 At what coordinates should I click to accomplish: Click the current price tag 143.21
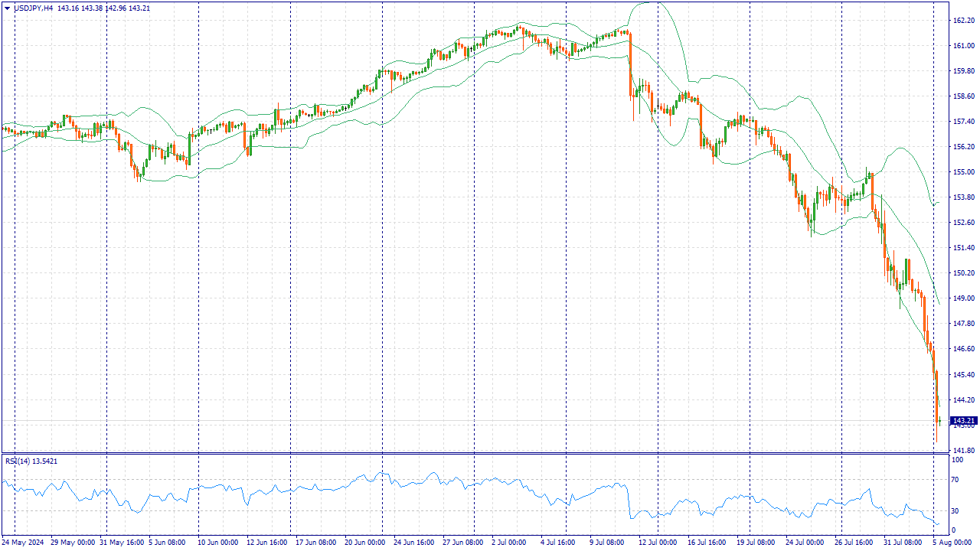coord(963,421)
